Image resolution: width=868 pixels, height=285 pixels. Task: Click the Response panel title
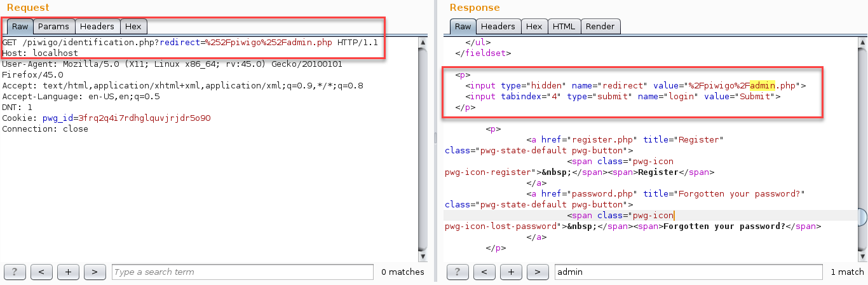pos(475,8)
